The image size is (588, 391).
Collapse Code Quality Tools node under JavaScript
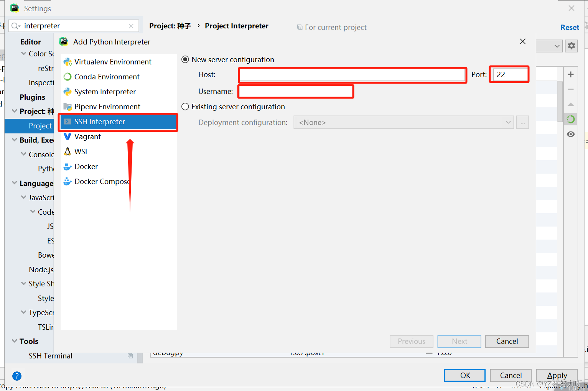coord(33,212)
